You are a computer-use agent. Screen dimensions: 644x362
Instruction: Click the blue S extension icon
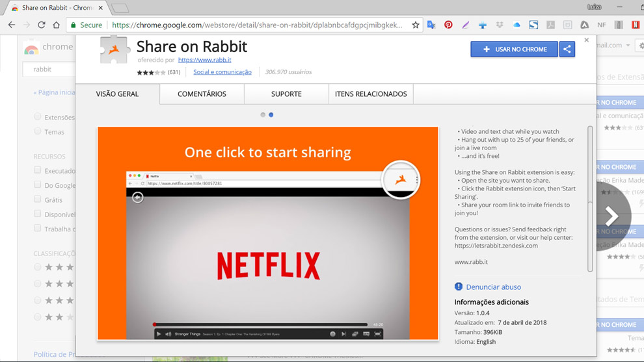[533, 25]
